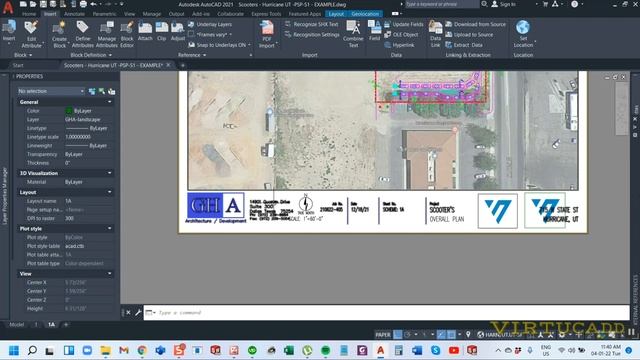Switch to the Output ribbon tab
The width and height of the screenshot is (640, 360).
[176, 14]
